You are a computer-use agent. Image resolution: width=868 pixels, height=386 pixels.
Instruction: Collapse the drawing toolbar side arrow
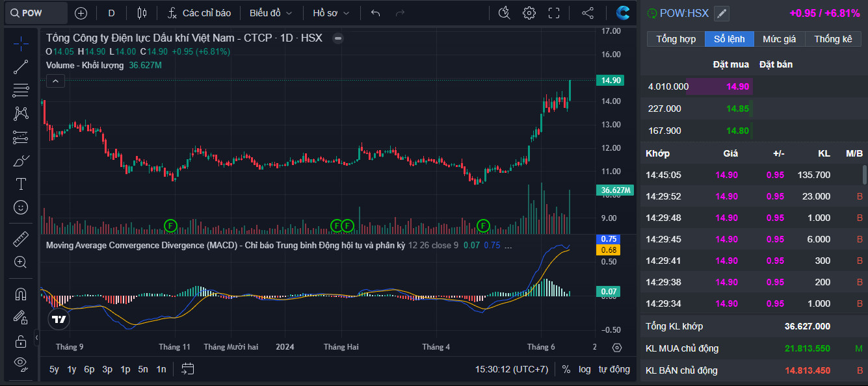point(36,338)
